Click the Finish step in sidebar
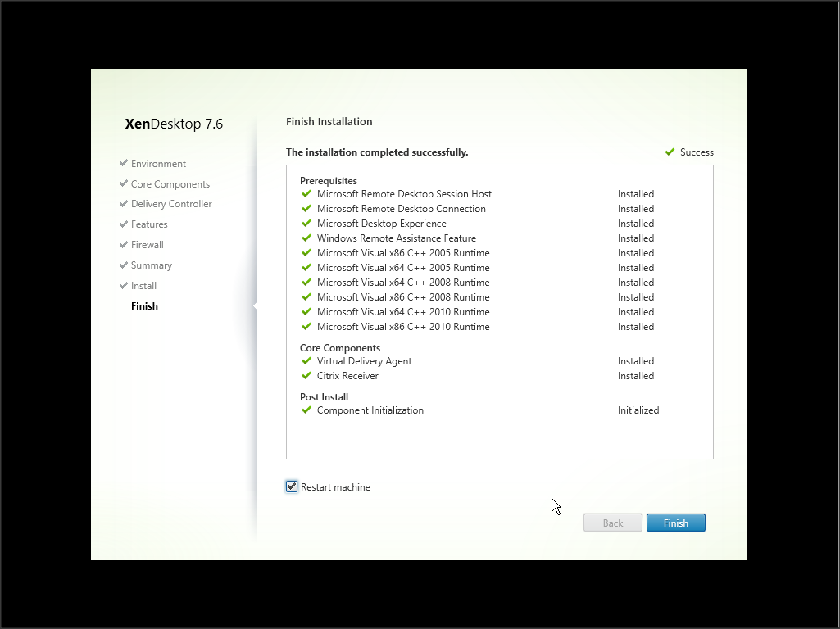840x629 pixels. (144, 306)
